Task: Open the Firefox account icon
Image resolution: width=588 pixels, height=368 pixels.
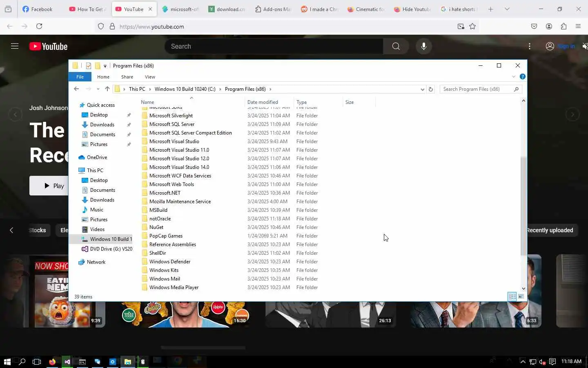Action: [549, 26]
